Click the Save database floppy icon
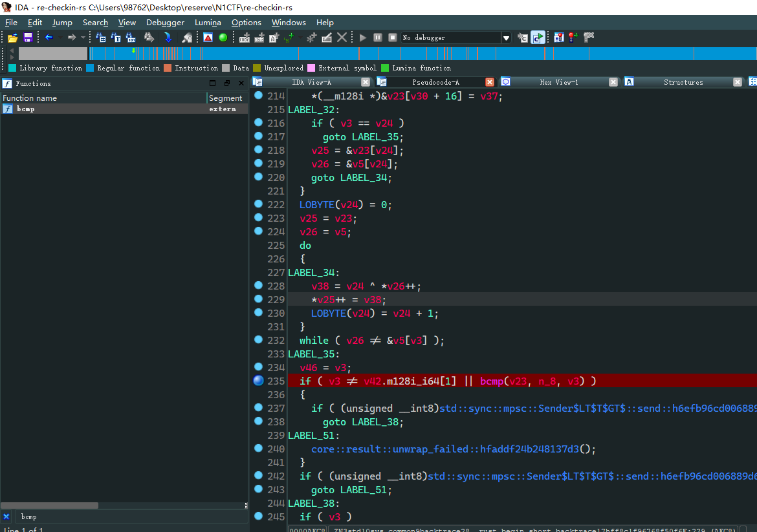The height and width of the screenshot is (532, 757). [x=28, y=37]
